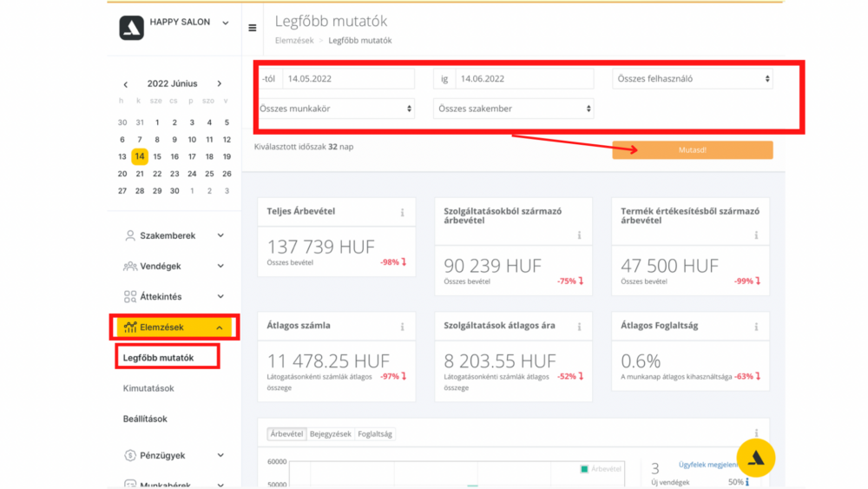The height and width of the screenshot is (489, 868).
Task: Switch to the Foglaltság chart tab
Action: (x=375, y=433)
